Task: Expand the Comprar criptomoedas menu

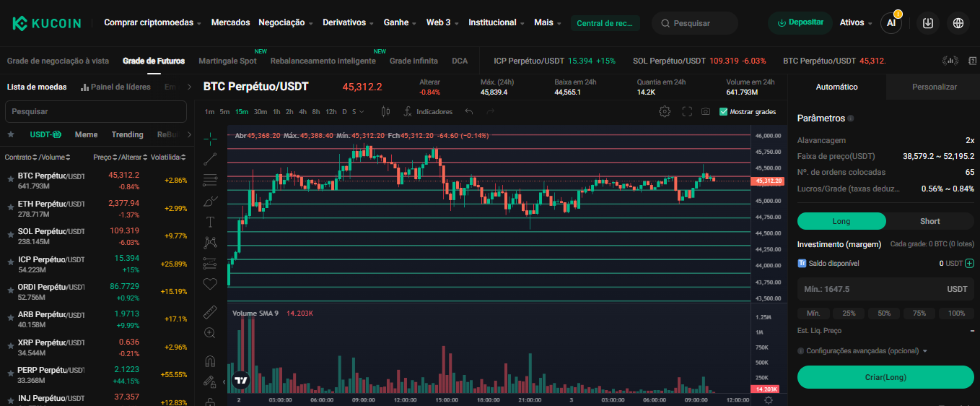Action: (152, 22)
